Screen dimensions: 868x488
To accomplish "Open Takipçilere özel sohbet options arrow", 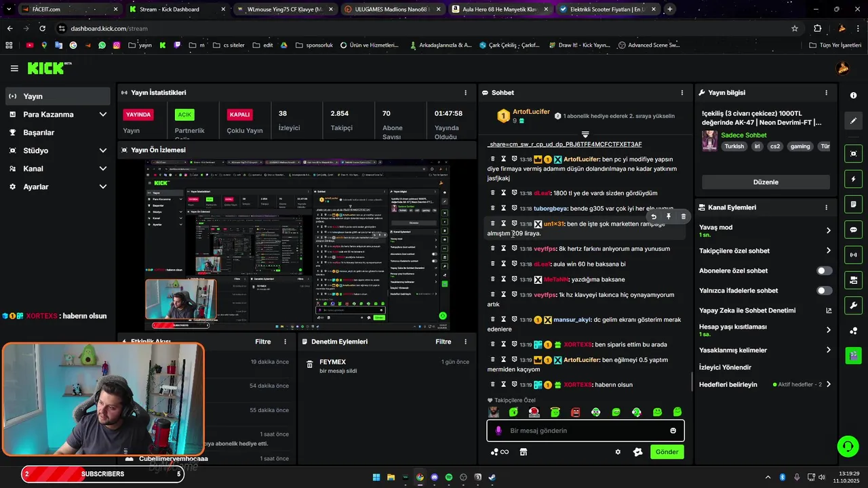I will point(828,251).
